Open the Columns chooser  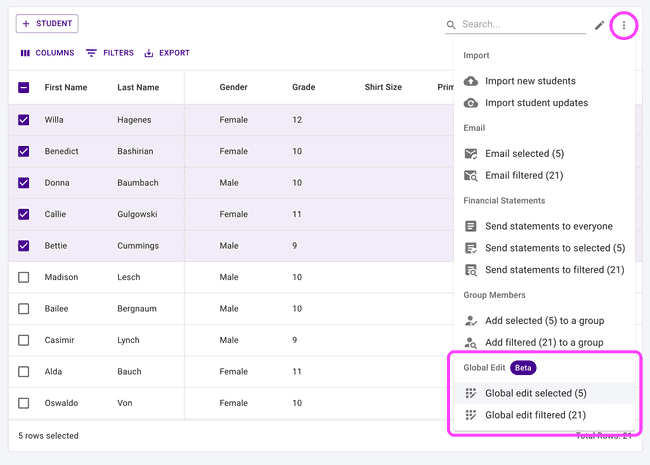point(47,53)
